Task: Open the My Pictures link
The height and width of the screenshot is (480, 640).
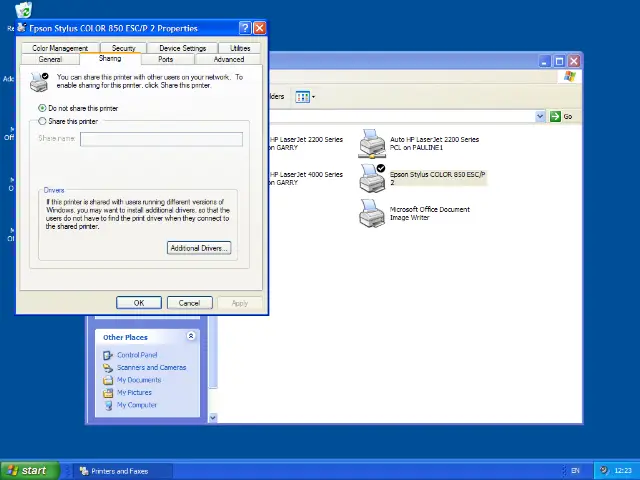Action: pos(134,392)
